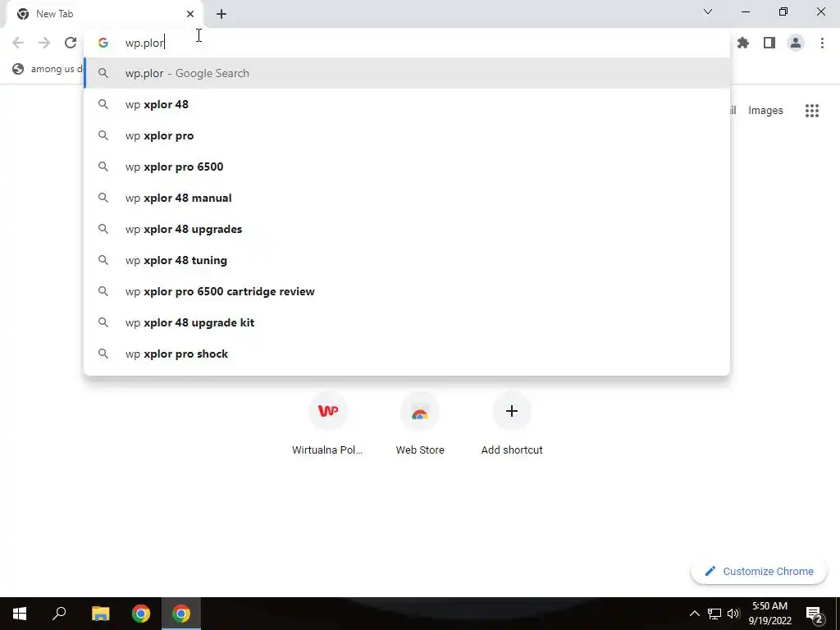Open the 'among us' bookmark
Screen dimensions: 840x630
(x=48, y=69)
